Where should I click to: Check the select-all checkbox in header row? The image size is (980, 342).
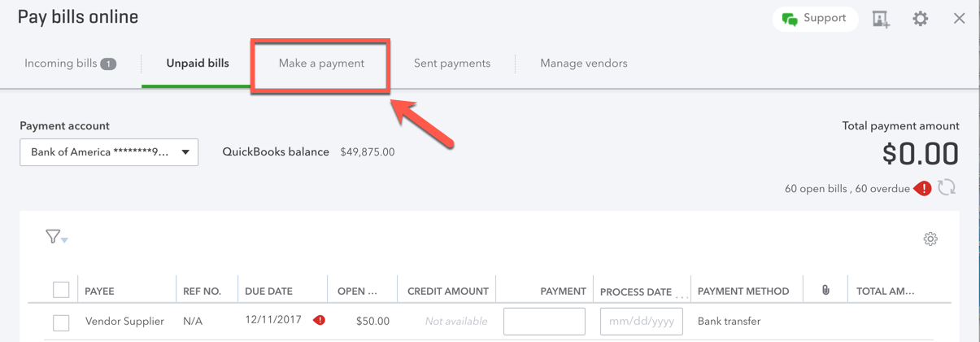(x=61, y=290)
